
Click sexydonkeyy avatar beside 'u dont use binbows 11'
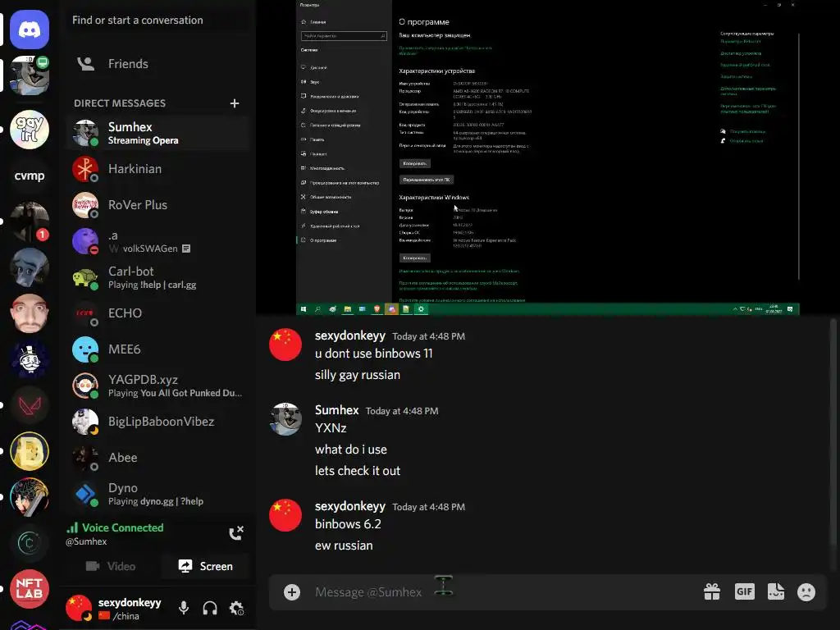(285, 345)
